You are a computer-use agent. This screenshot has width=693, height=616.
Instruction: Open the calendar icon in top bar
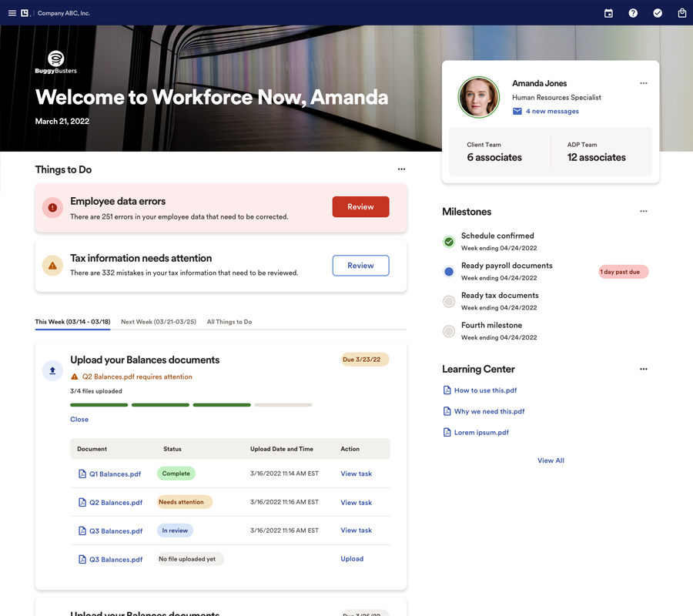coord(608,13)
